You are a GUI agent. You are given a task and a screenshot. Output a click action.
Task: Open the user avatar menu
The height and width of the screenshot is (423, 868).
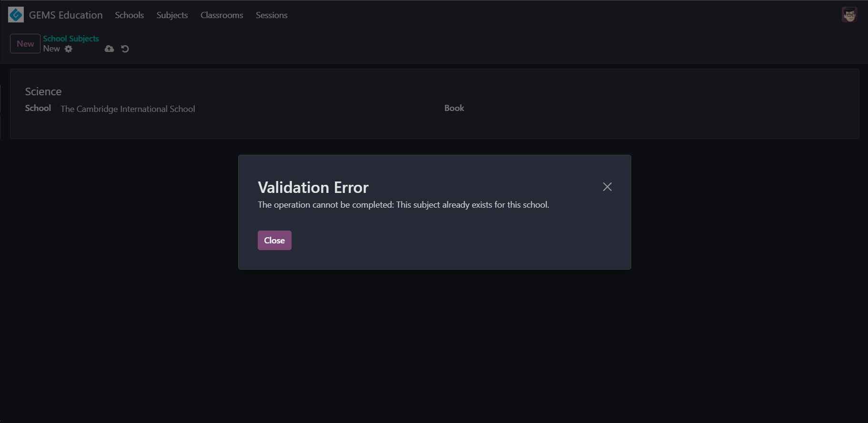[849, 15]
